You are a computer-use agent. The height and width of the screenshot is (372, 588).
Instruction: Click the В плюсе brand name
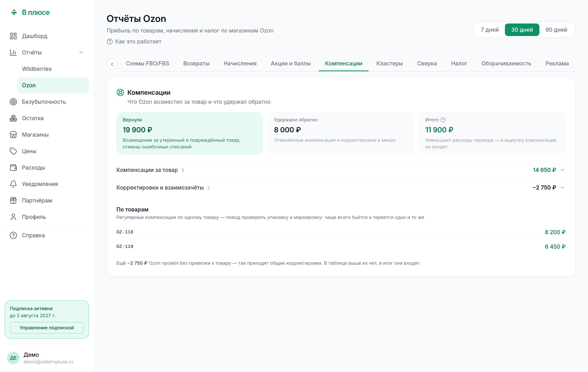click(36, 13)
